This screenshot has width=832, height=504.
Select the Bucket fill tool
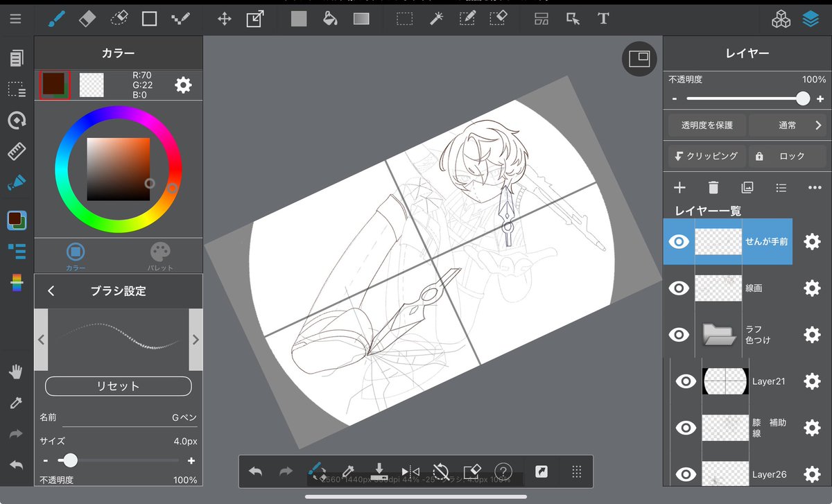coord(330,19)
